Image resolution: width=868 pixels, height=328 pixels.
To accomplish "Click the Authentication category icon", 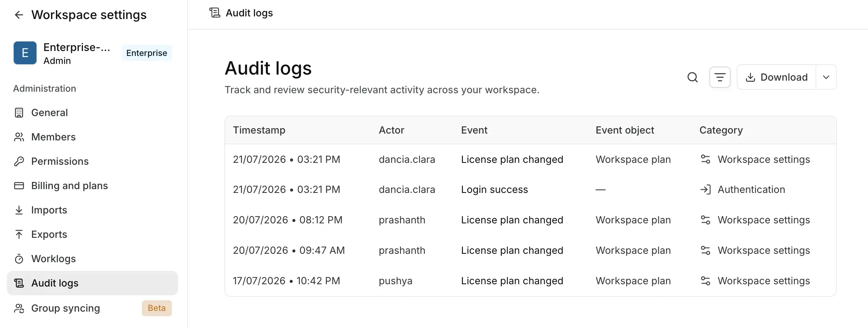I will coord(706,189).
